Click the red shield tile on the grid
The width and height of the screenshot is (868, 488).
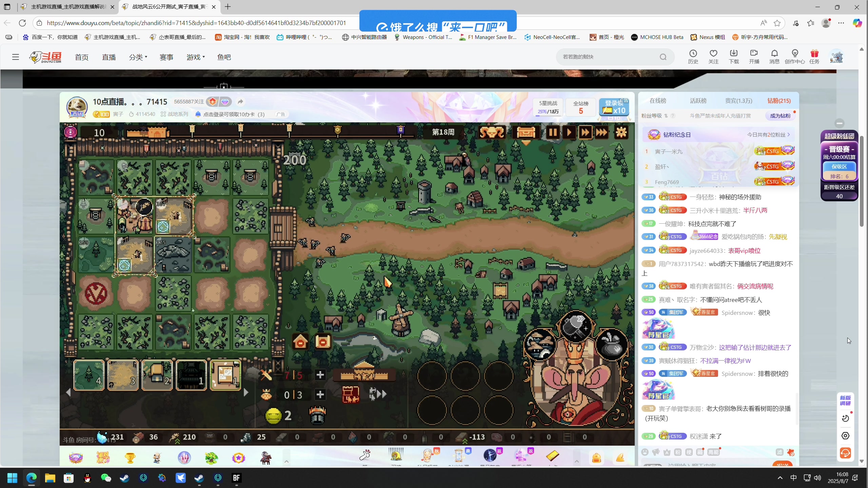click(96, 293)
